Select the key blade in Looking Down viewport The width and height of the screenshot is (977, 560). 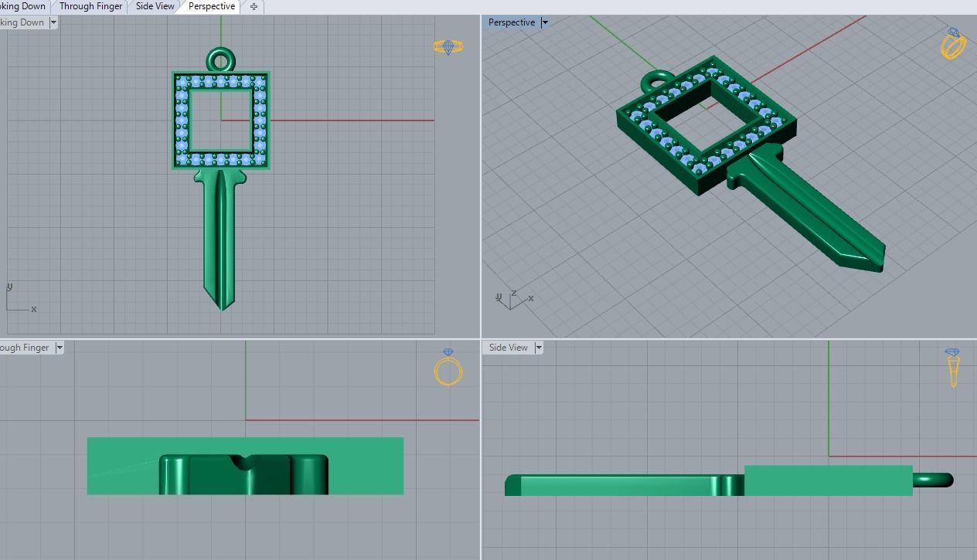(220, 240)
